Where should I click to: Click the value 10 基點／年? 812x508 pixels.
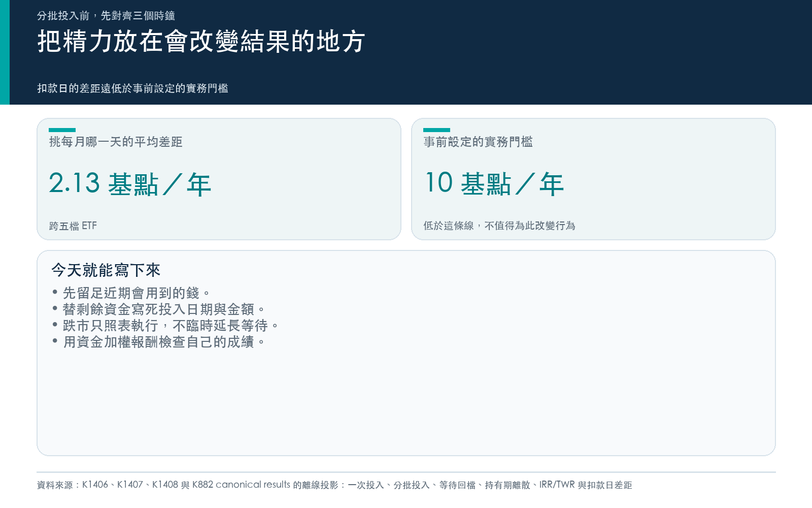(494, 183)
